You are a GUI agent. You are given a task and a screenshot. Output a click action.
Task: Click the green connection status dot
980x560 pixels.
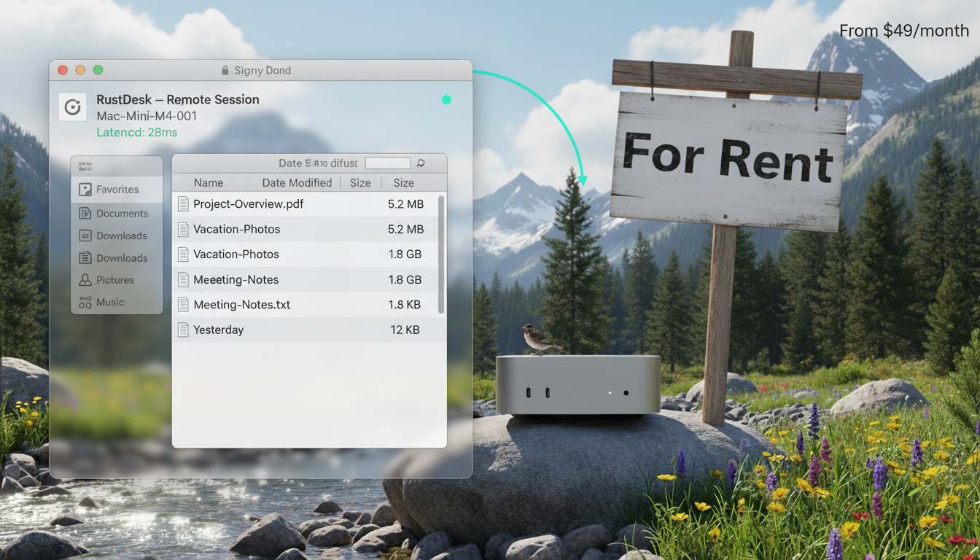[446, 100]
